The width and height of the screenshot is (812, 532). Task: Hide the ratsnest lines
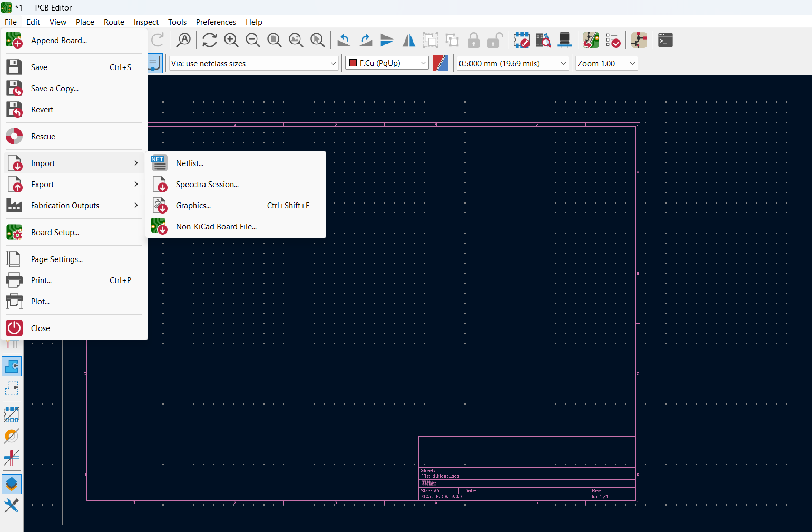tap(12, 344)
